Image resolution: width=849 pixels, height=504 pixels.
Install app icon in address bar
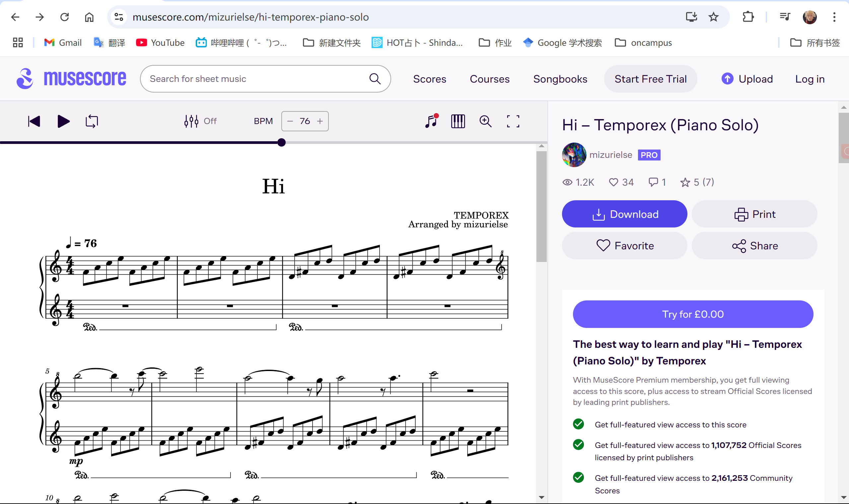[691, 17]
